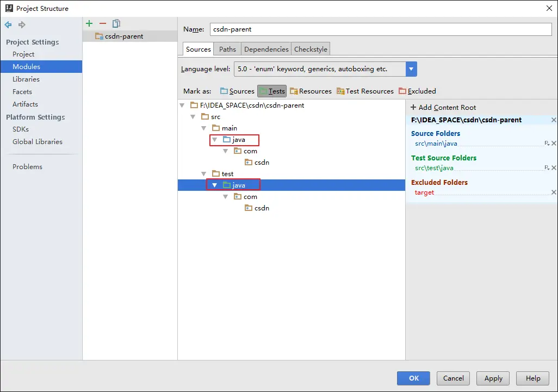Open the Problems section
The image size is (558, 392).
[27, 166]
